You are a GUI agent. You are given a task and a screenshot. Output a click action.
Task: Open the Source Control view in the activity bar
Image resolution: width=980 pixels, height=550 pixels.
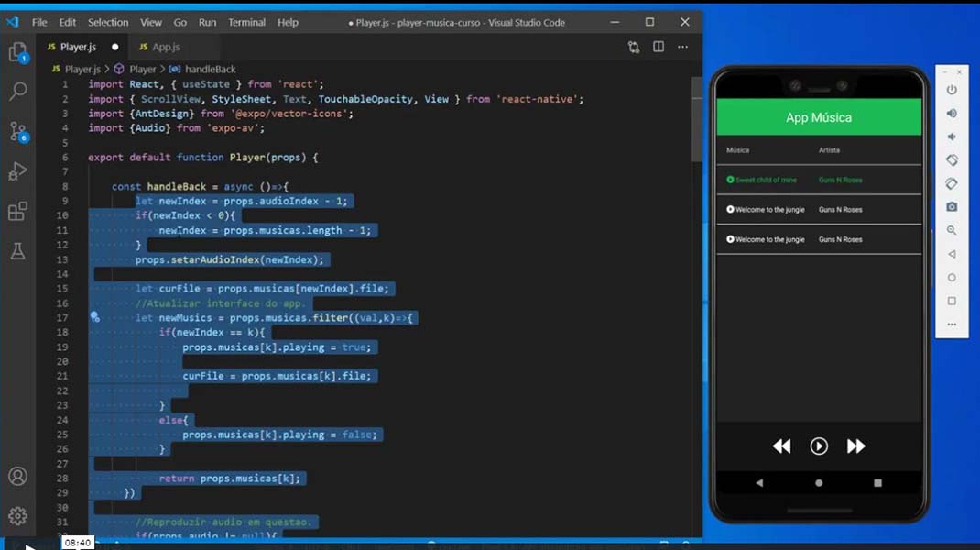tap(20, 131)
